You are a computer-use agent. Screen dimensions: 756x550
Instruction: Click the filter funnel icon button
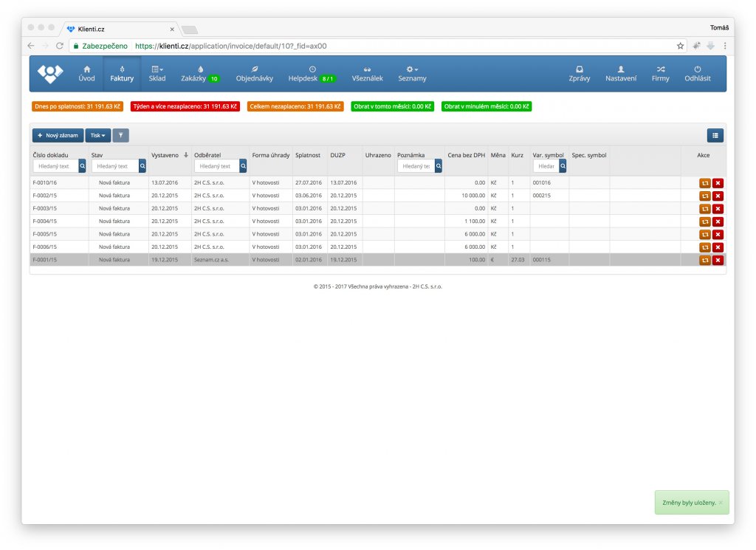(120, 136)
